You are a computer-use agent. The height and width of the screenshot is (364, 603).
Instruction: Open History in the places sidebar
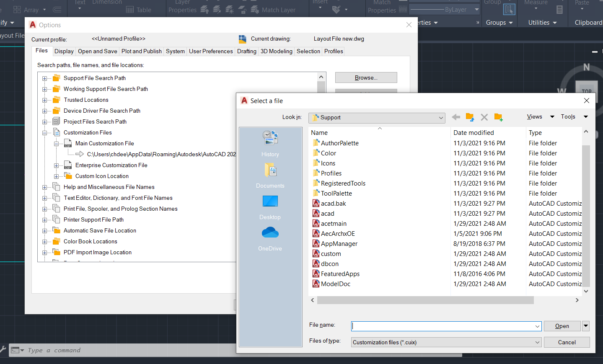click(x=270, y=143)
